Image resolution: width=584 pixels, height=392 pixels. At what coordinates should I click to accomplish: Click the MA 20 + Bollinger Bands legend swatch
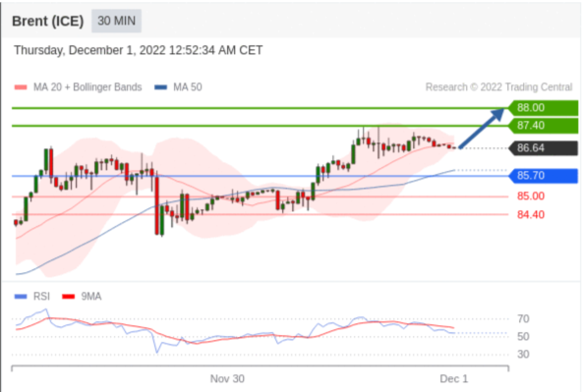point(21,87)
